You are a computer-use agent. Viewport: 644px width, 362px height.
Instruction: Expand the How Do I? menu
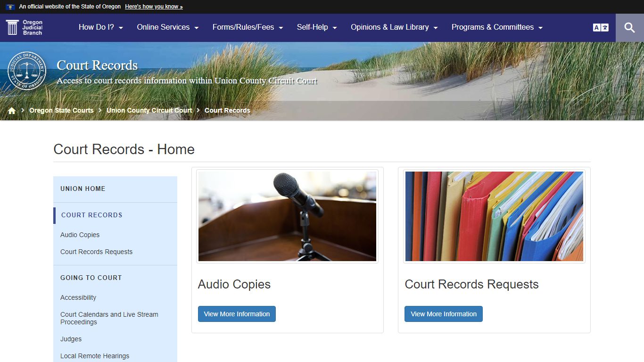(x=101, y=27)
